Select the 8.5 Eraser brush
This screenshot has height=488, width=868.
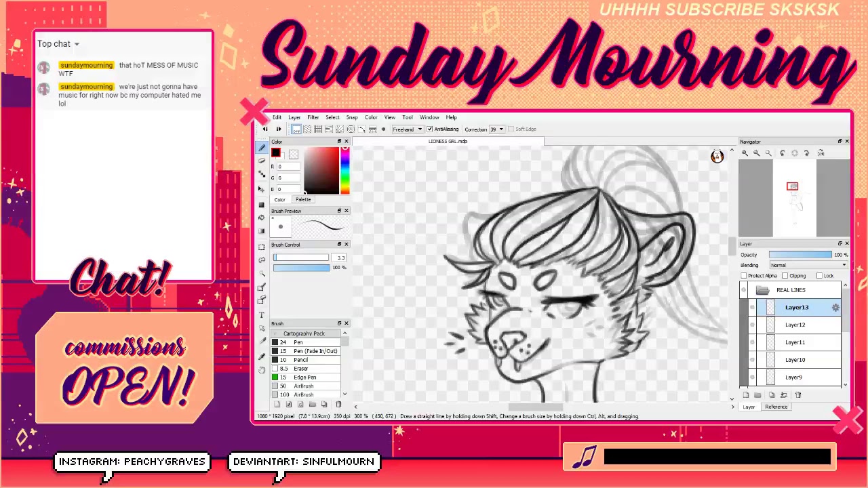tap(304, 369)
